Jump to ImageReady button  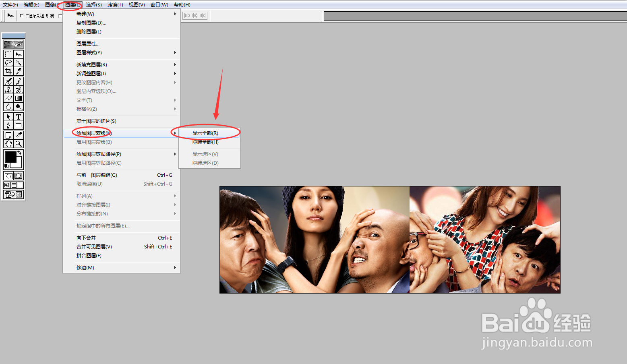coord(13,194)
